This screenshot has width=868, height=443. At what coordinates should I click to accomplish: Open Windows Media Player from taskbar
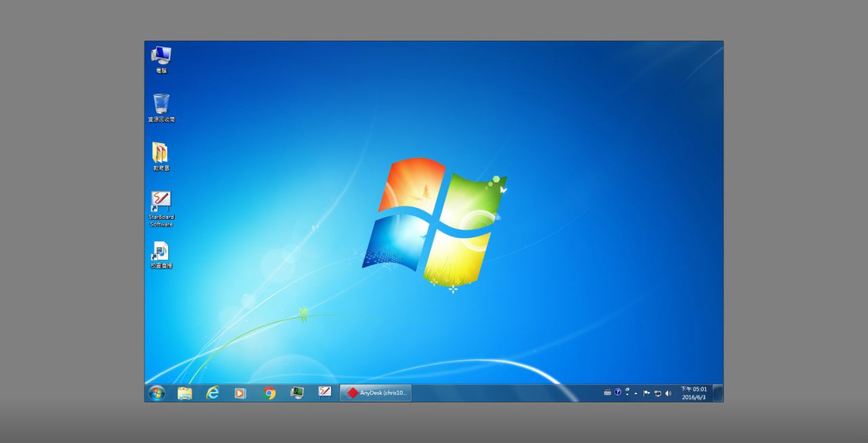240,393
